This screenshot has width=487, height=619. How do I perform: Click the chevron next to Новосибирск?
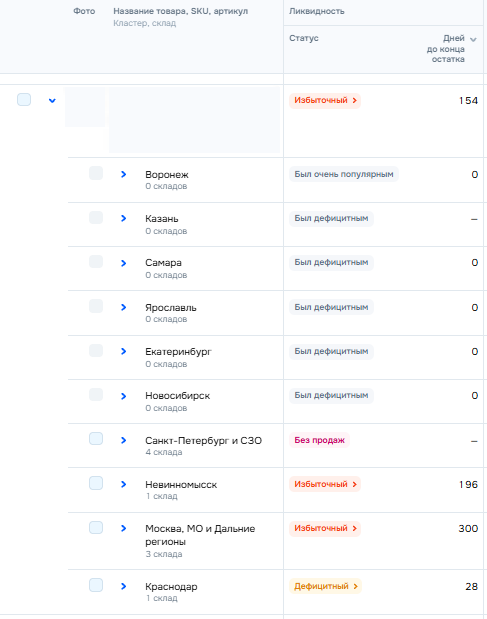124,396
